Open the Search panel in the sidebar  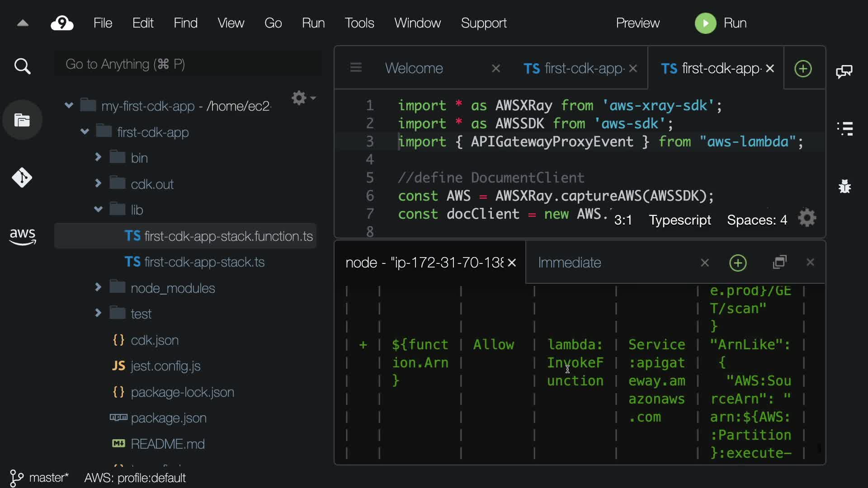22,66
